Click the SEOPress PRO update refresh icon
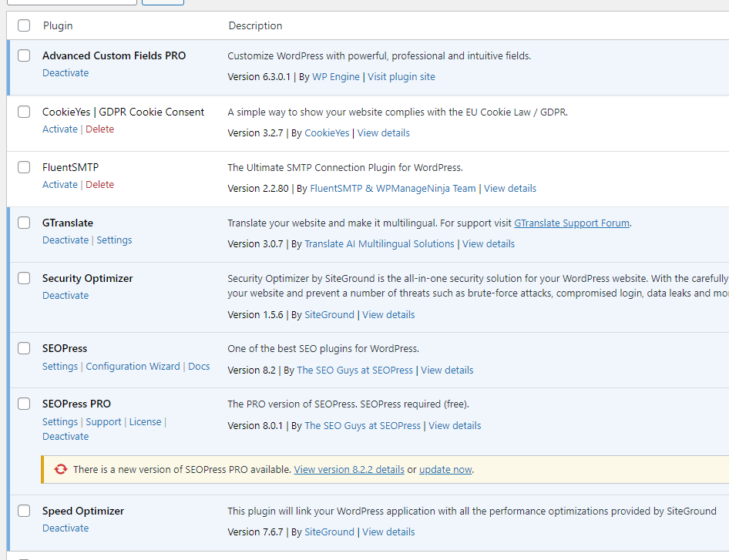Viewport: 729px width, 560px height. point(60,469)
